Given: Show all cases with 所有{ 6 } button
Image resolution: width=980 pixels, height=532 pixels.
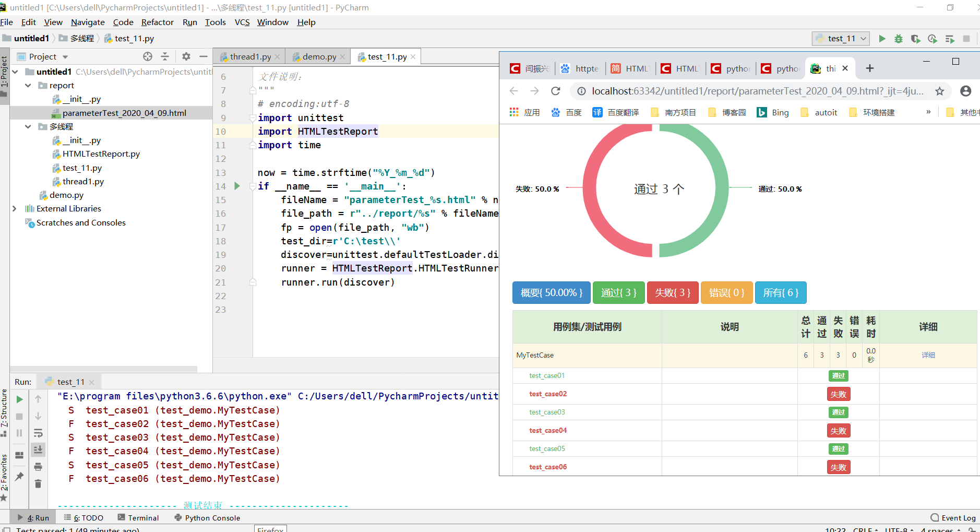Looking at the screenshot, I should tap(781, 292).
